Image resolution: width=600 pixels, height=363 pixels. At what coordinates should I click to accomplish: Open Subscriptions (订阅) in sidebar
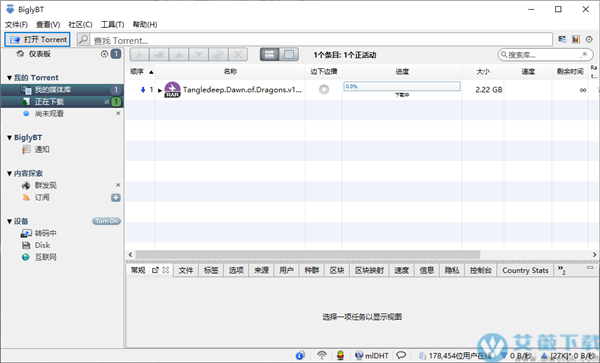[x=42, y=197]
